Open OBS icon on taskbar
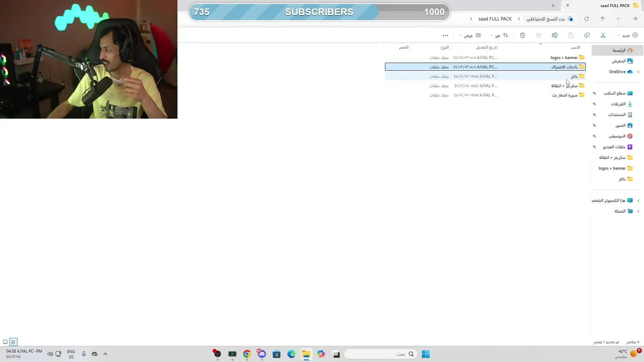Viewport: 644px width, 362px height. point(217,354)
